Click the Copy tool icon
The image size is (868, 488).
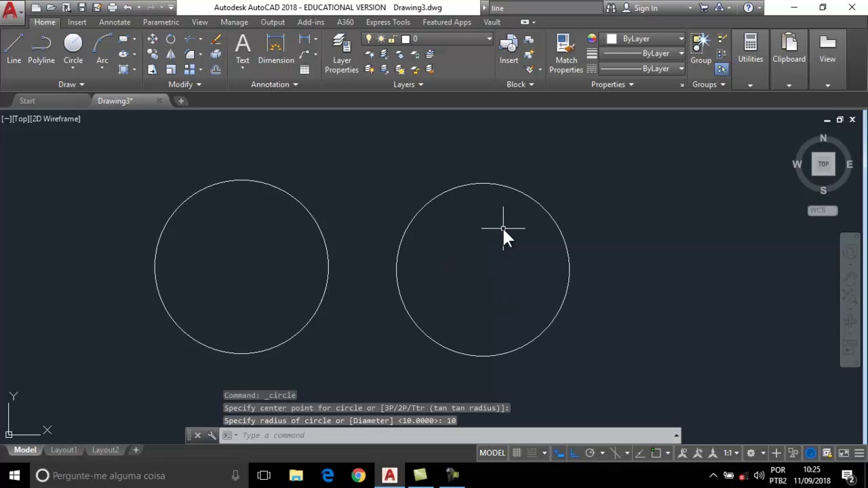(153, 54)
